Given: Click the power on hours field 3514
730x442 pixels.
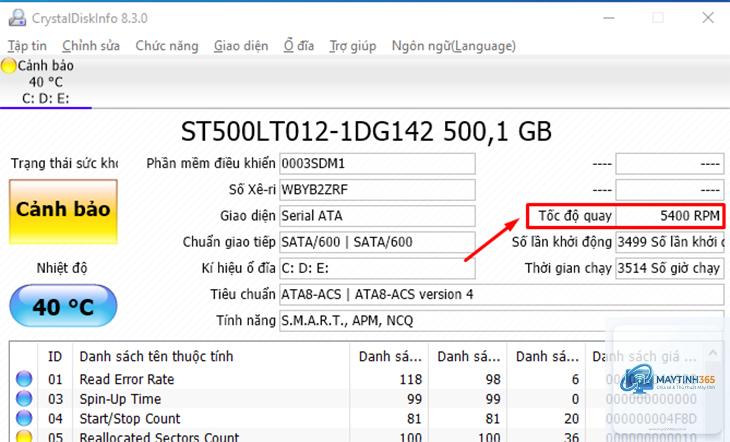Looking at the screenshot, I should coord(670,268).
